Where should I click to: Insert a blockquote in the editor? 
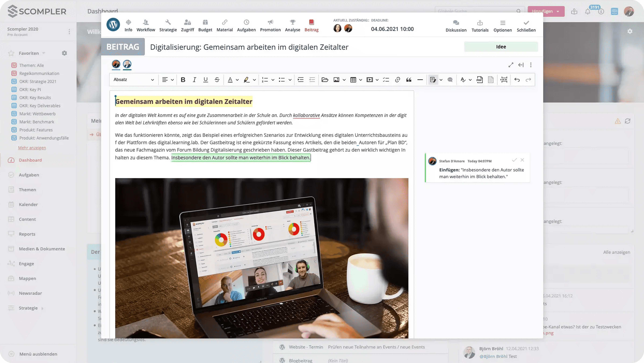point(409,79)
